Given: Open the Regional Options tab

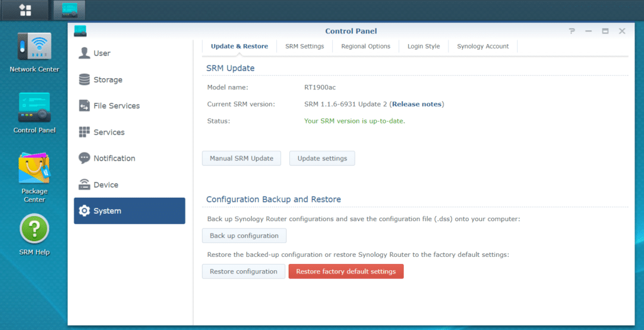Looking at the screenshot, I should pyautogui.click(x=365, y=47).
